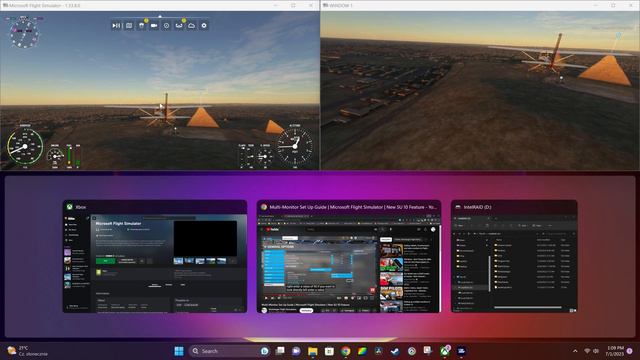The height and width of the screenshot is (360, 640).
Task: Open the Xbox app from the taskbar
Action: (445, 351)
